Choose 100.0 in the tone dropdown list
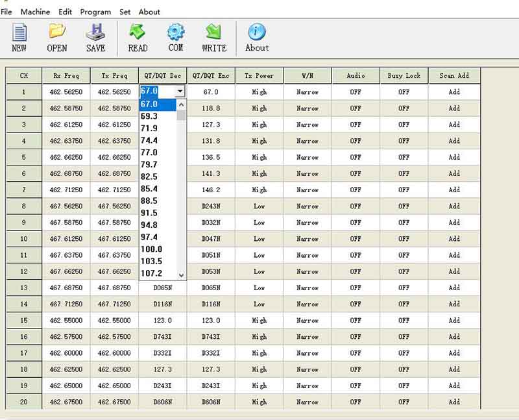This screenshot has width=519, height=420. [x=151, y=249]
